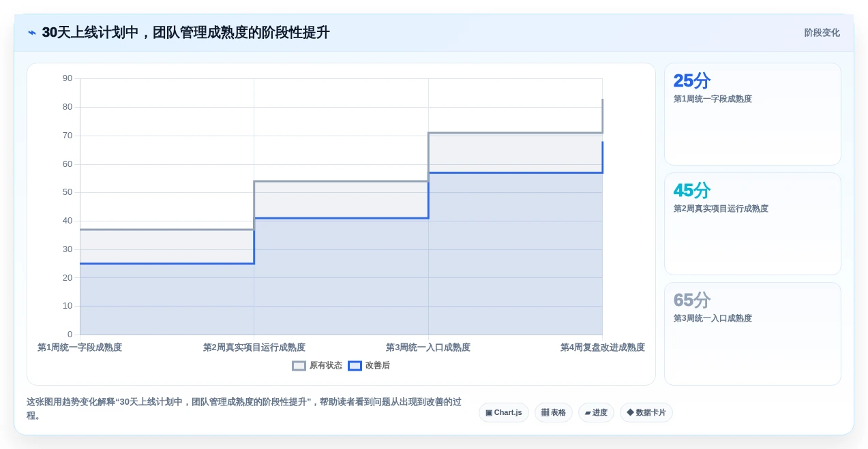Click x-axis label 第4周复盘改进成熟度
This screenshot has height=449, width=868.
point(603,347)
